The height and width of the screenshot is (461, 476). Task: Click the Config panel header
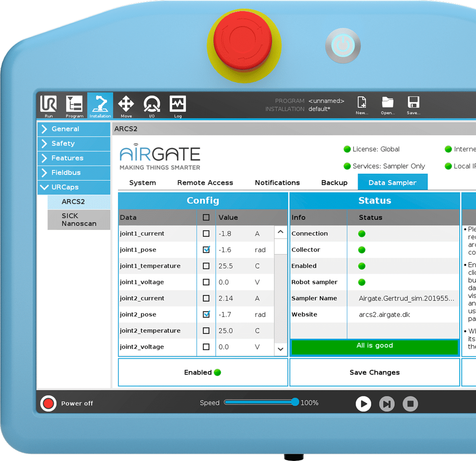203,201
